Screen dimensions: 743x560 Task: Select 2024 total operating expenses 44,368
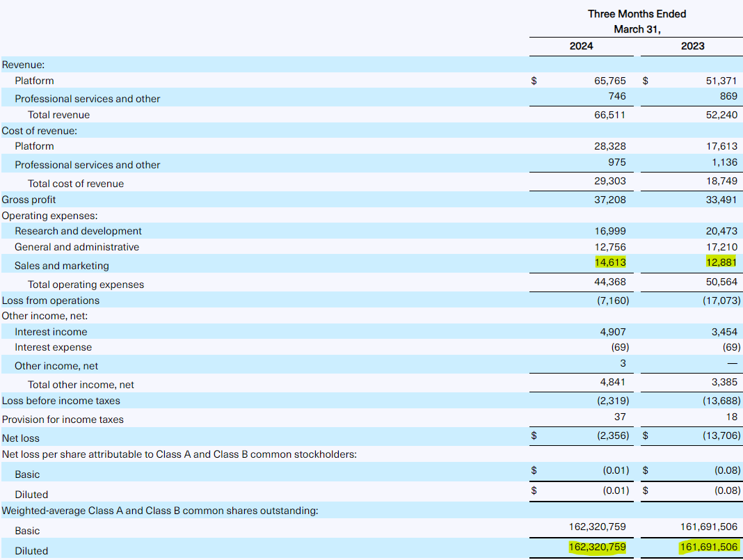pyautogui.click(x=610, y=282)
